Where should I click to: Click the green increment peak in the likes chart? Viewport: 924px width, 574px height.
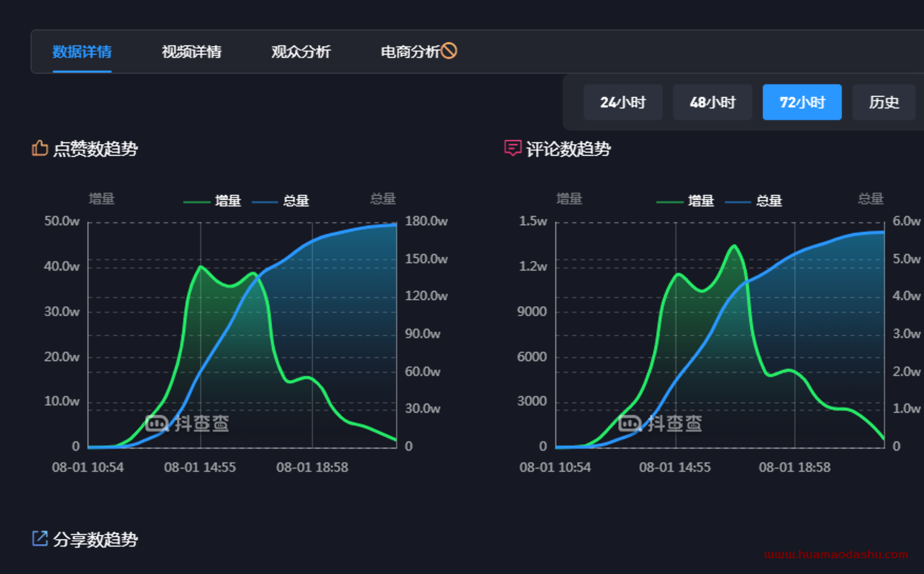tap(201, 266)
